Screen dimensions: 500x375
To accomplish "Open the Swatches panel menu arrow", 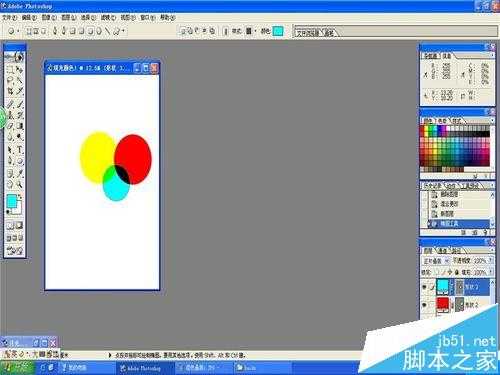I will pyautogui.click(x=492, y=120).
